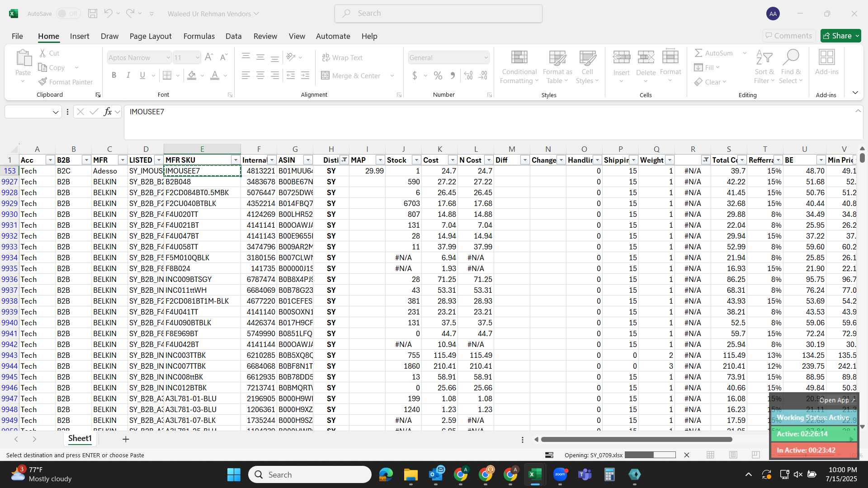Image resolution: width=868 pixels, height=488 pixels.
Task: Switch to the Data tab
Action: 234,36
